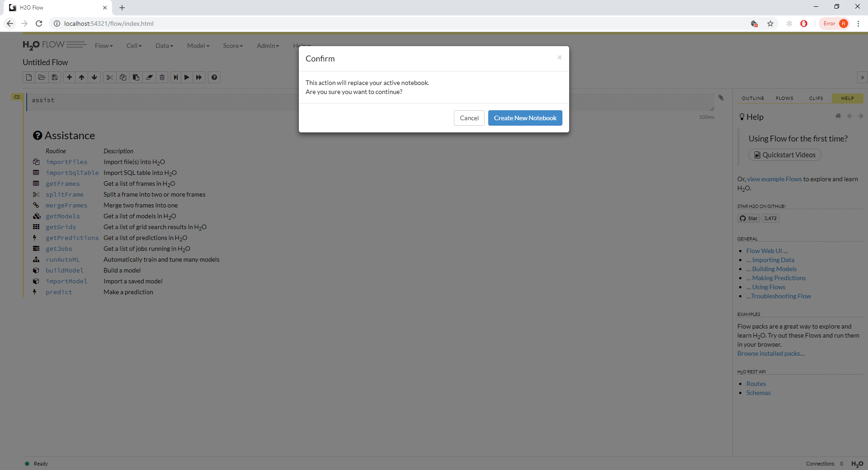Screen dimensions: 868x470
Task: Click the help home icon
Action: pyautogui.click(x=838, y=116)
